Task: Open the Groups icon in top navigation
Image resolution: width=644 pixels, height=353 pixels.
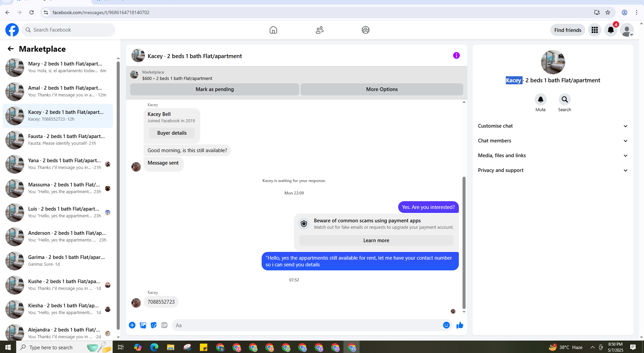Action: 366,30
